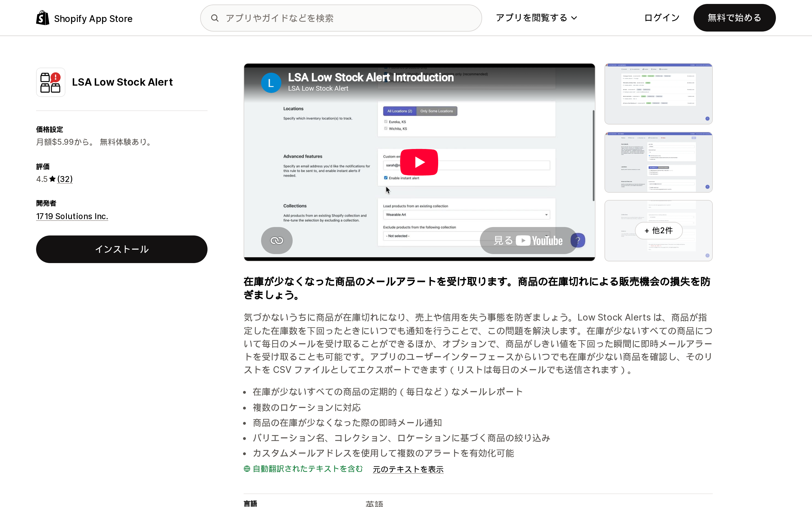Viewport: 812px width, 507px height.
Task: Play the LSA Low Stock Alert video
Action: coord(419,162)
